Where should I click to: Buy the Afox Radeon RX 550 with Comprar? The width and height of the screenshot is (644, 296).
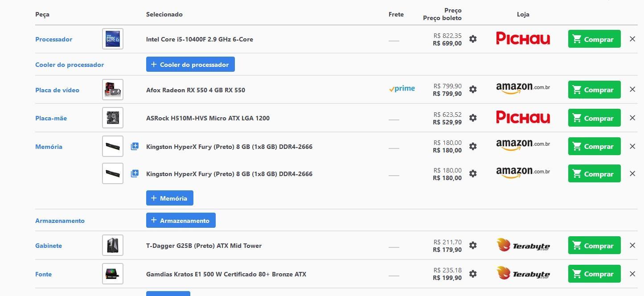tap(594, 90)
